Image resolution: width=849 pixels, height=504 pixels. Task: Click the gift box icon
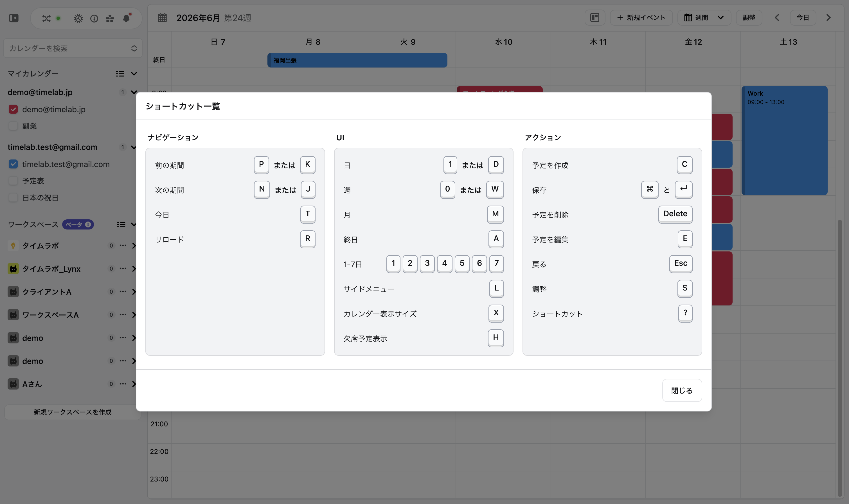[110, 18]
